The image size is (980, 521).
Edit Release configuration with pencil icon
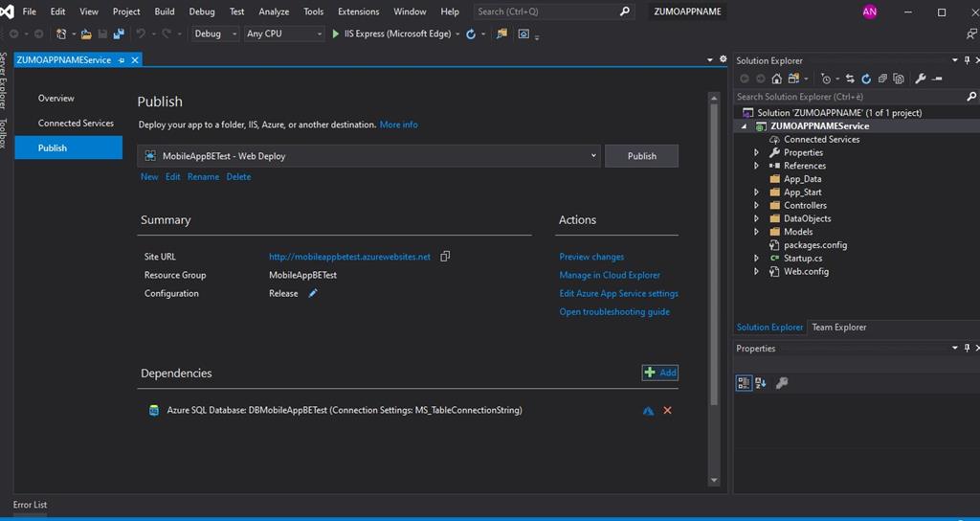coord(313,293)
